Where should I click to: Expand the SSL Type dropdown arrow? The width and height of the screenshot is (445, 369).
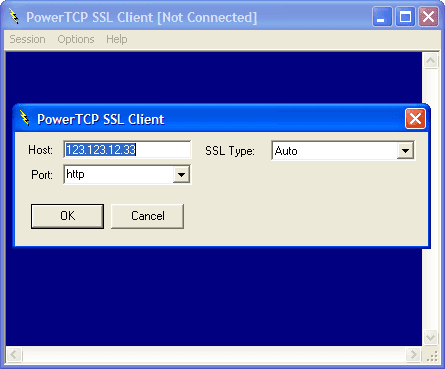[405, 151]
